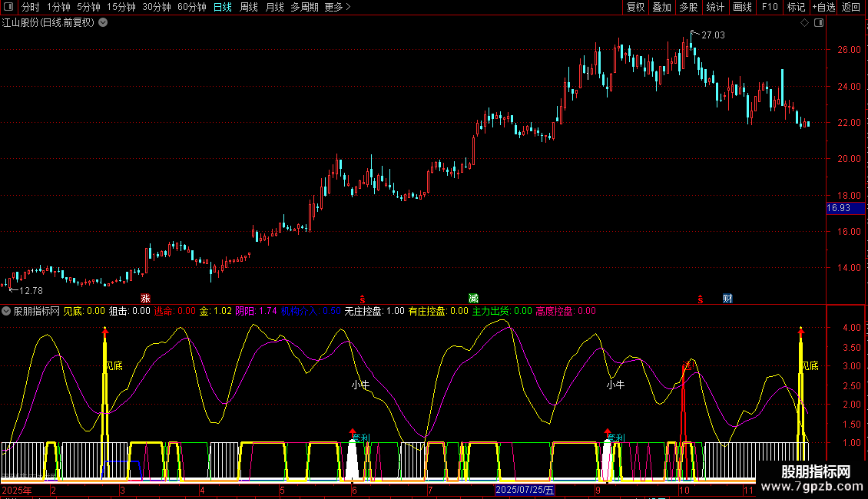Click the blue 财 event marker
Viewport: 868px width, 499px height.
coord(727,298)
